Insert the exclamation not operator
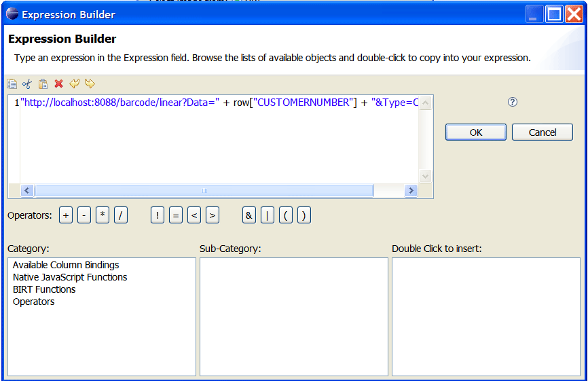The width and height of the screenshot is (588, 381). 158,215
